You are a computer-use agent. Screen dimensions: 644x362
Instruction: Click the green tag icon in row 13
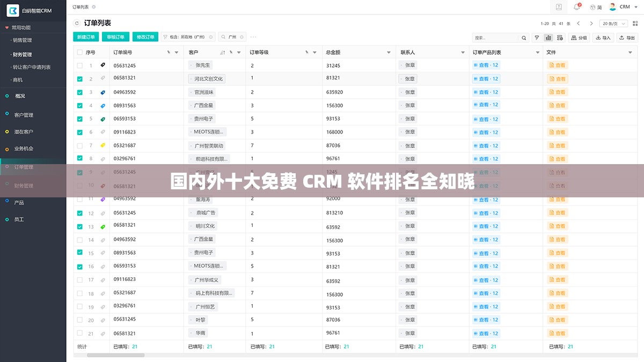[x=103, y=227]
